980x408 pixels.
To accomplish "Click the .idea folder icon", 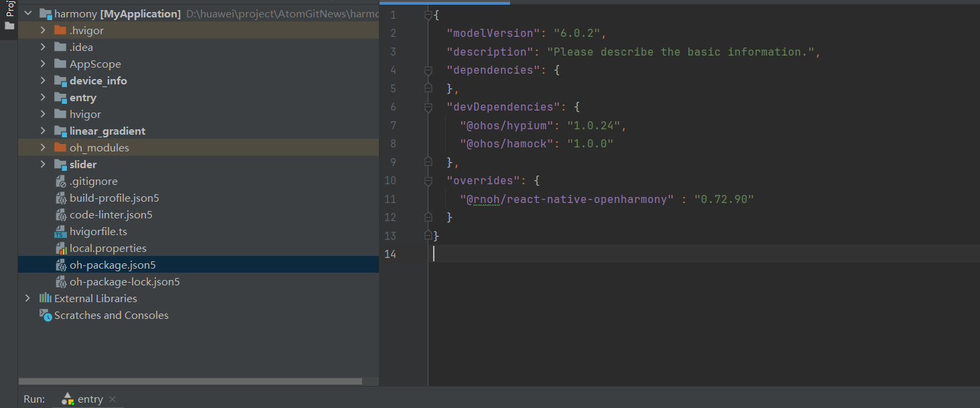I will click(x=60, y=47).
